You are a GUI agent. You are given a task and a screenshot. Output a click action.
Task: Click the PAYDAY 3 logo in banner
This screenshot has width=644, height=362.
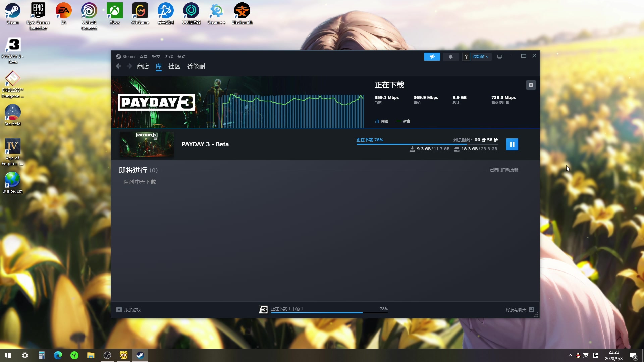(x=156, y=102)
